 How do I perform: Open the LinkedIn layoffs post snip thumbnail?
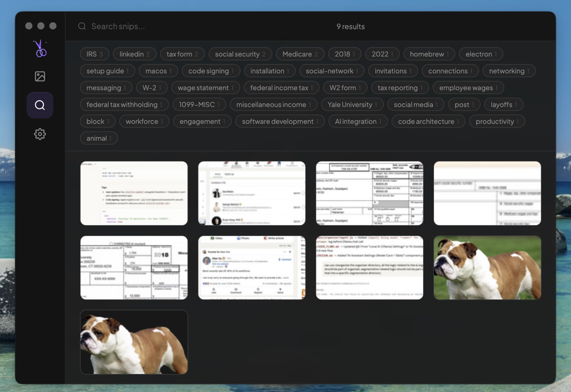tap(252, 267)
